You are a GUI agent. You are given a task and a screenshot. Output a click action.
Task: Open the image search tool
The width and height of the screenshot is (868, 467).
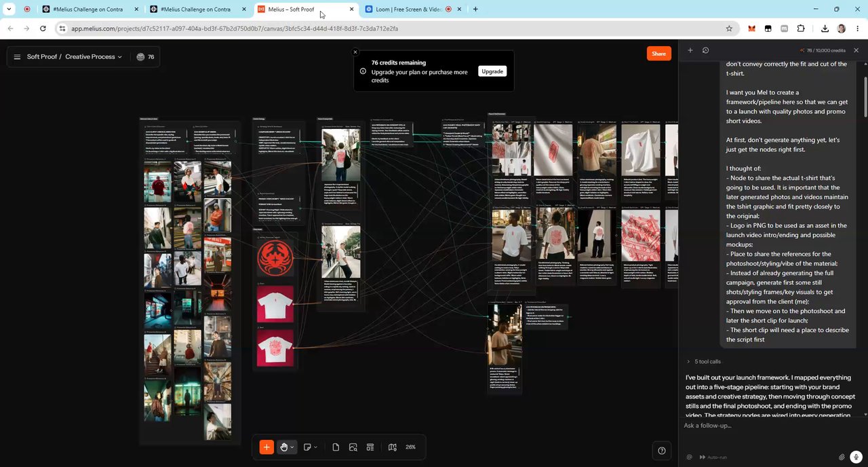click(x=353, y=447)
